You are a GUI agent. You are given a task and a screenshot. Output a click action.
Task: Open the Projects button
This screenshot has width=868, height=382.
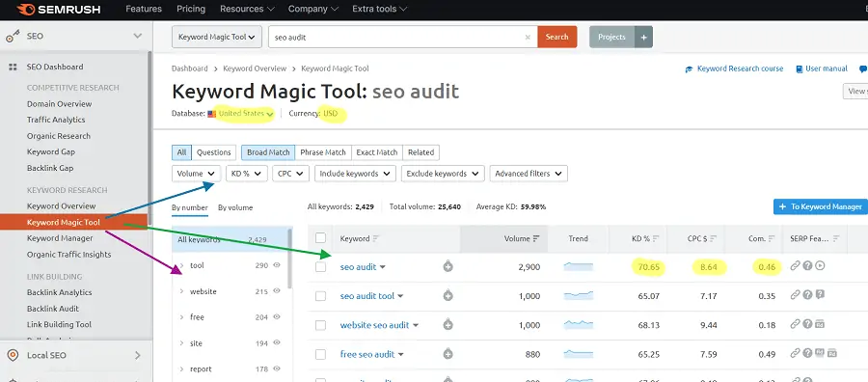click(x=611, y=37)
